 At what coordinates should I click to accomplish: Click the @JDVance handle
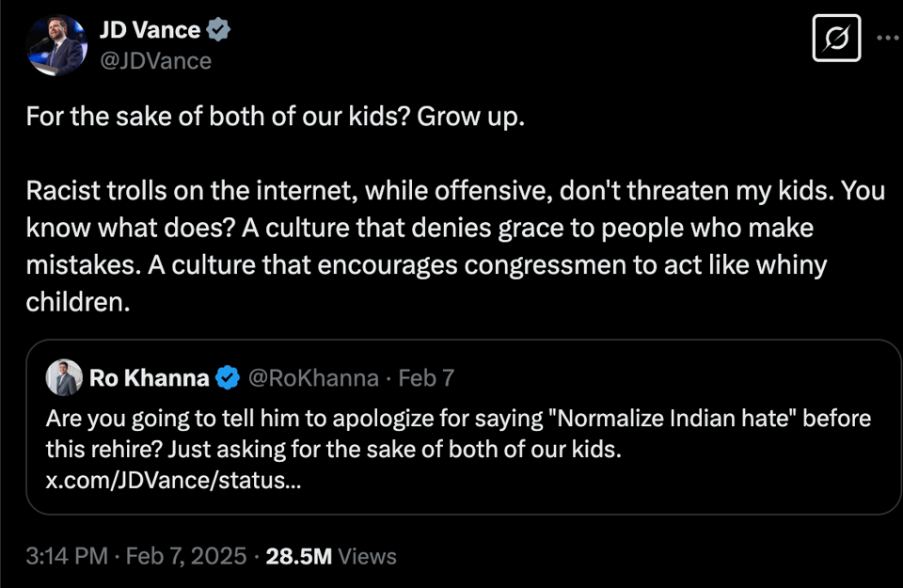point(155,61)
